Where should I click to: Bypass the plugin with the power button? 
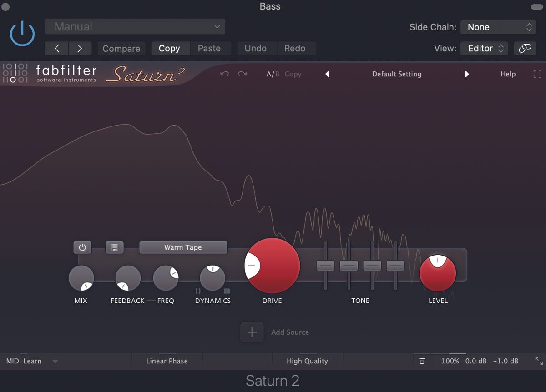click(21, 33)
